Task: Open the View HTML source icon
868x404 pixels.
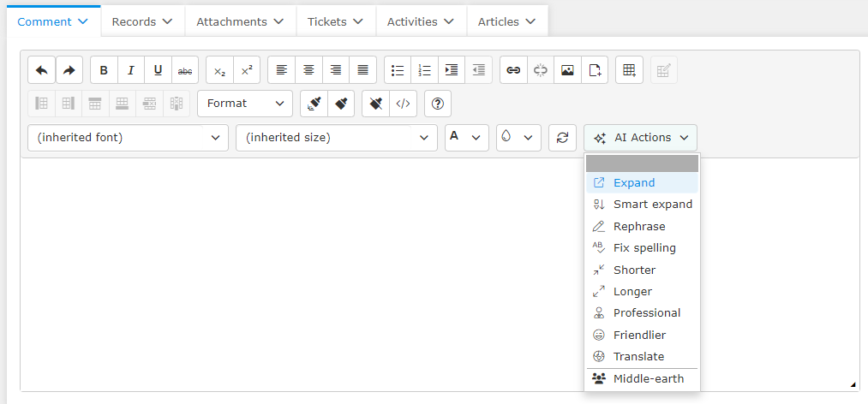Action: 403,104
